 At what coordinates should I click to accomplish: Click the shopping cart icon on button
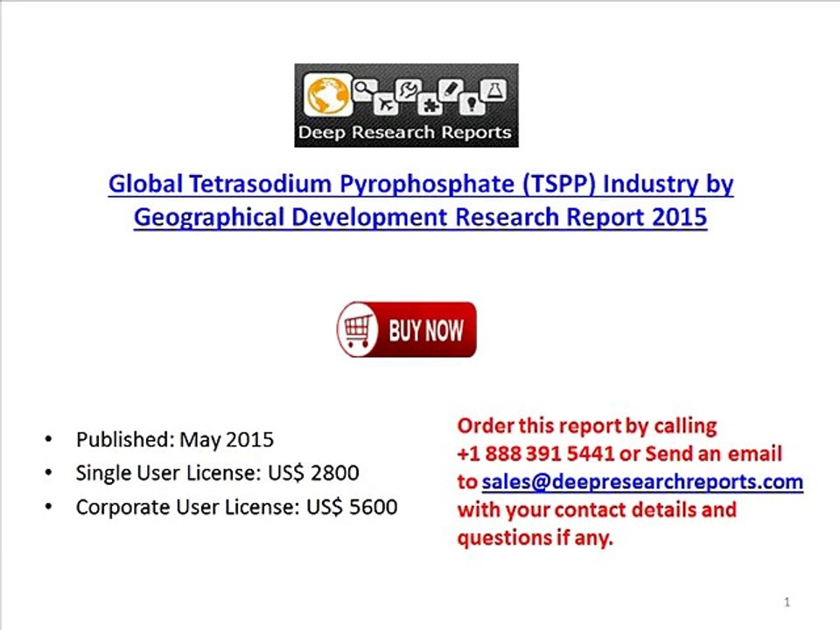(357, 328)
